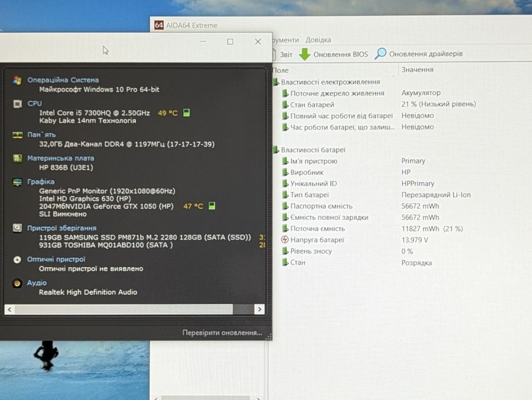Click the Оновлення драйверів toolbar button
Screen dimensions: 532x400
click(419, 54)
